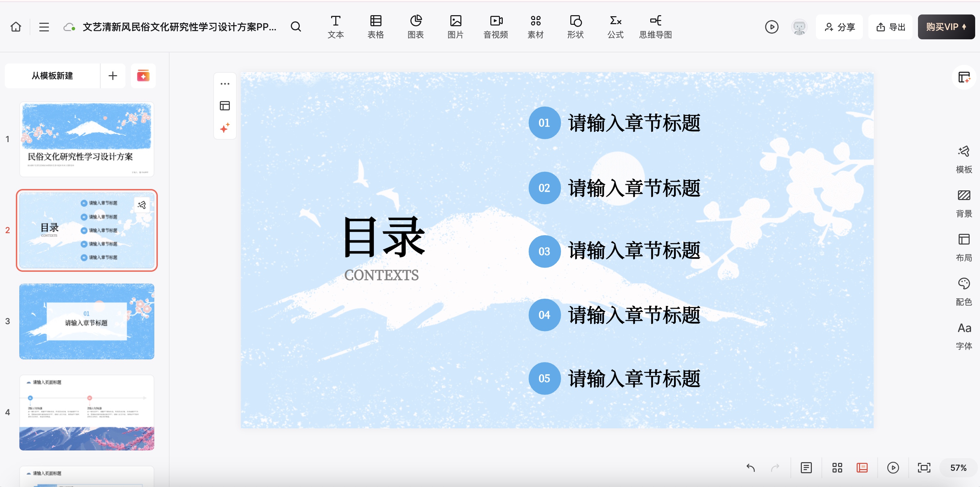This screenshot has height=487, width=980.
Task: Select slide 2 目录 thumbnail
Action: (87, 230)
